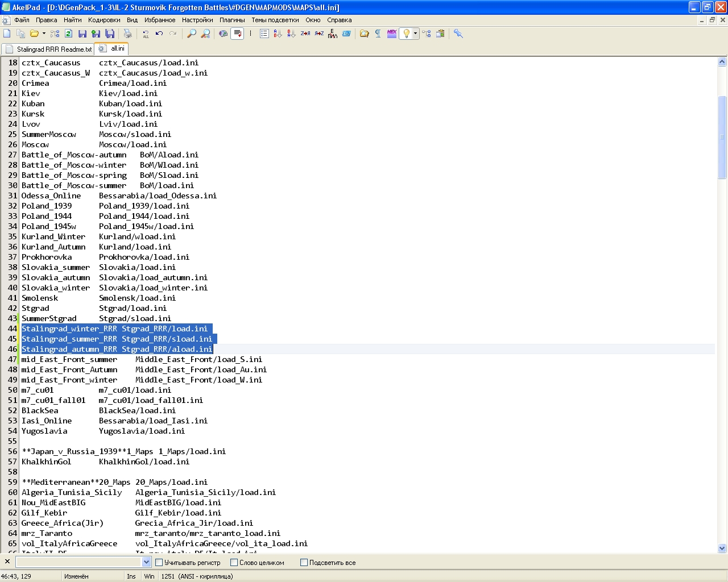Click the HEX mode icon
This screenshot has width=728, height=582.
[392, 34]
